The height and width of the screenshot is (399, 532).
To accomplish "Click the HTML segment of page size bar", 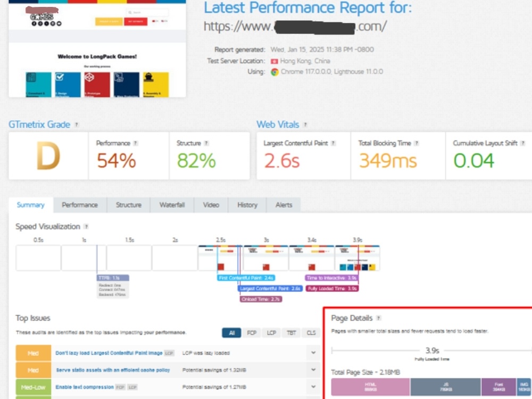I will [370, 387].
